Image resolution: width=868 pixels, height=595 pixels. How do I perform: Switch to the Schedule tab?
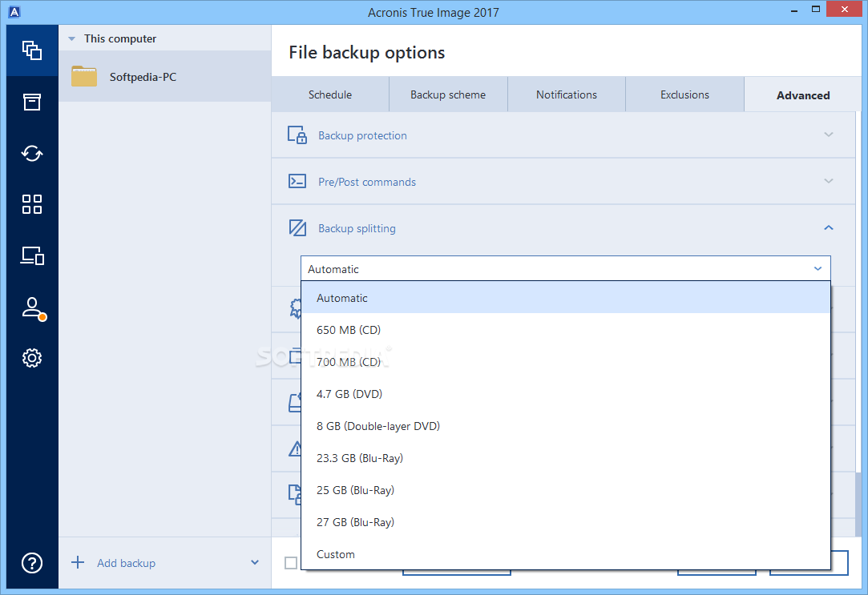point(330,94)
